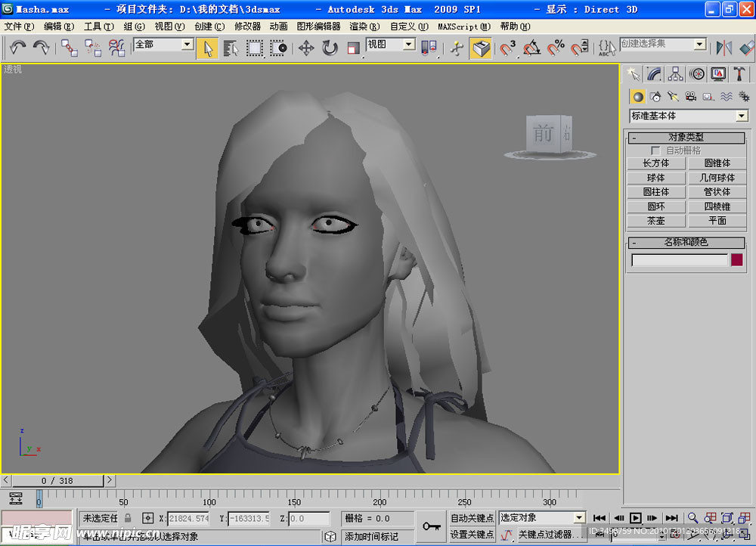Open the Hierarchy panel tab
The width and height of the screenshot is (756, 546).
point(676,73)
